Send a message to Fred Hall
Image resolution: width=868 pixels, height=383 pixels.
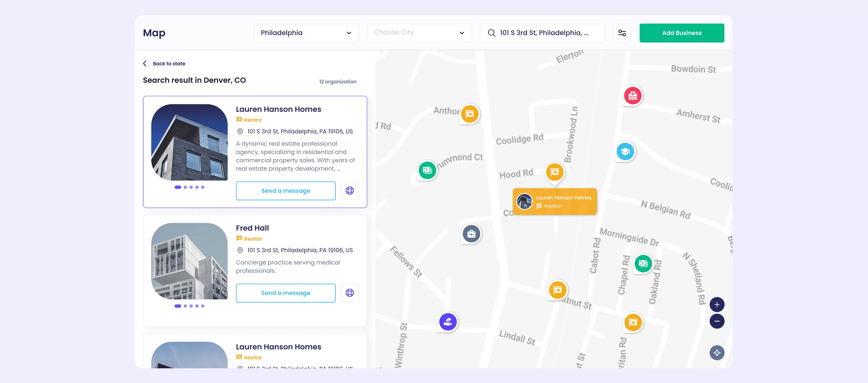point(285,293)
